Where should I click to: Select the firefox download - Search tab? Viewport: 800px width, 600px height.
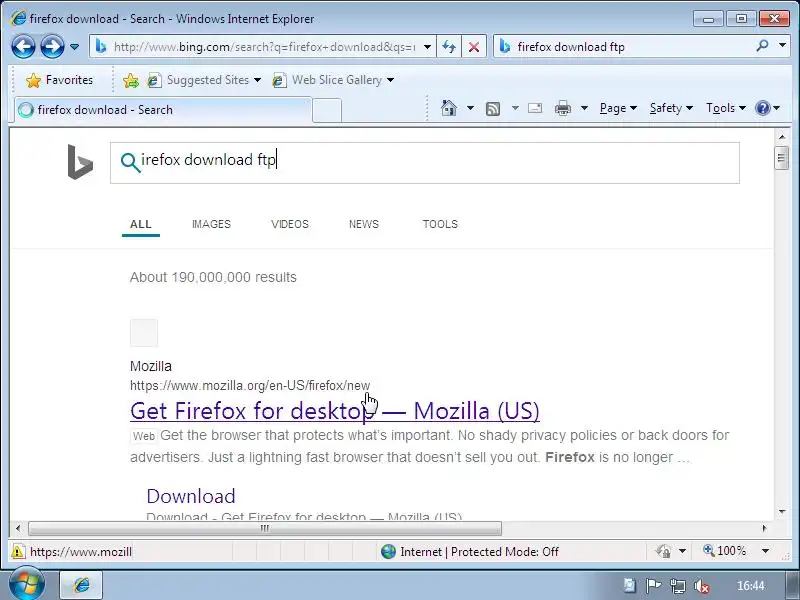pyautogui.click(x=162, y=110)
